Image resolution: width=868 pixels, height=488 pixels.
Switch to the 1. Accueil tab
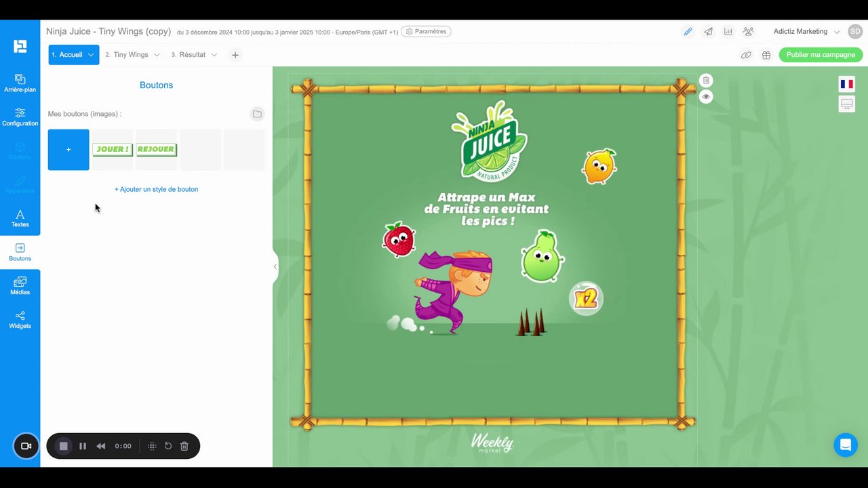tap(74, 55)
